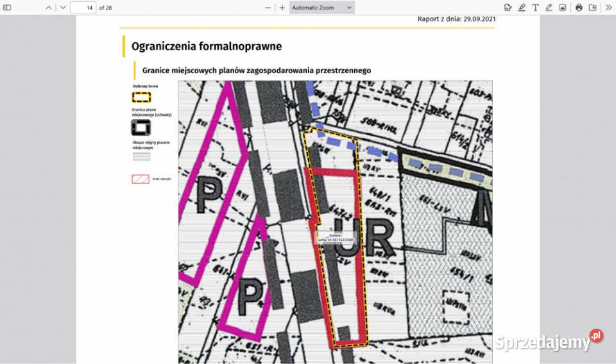Enable the Draw pen tool
616x364 pixels.
coord(549,7)
